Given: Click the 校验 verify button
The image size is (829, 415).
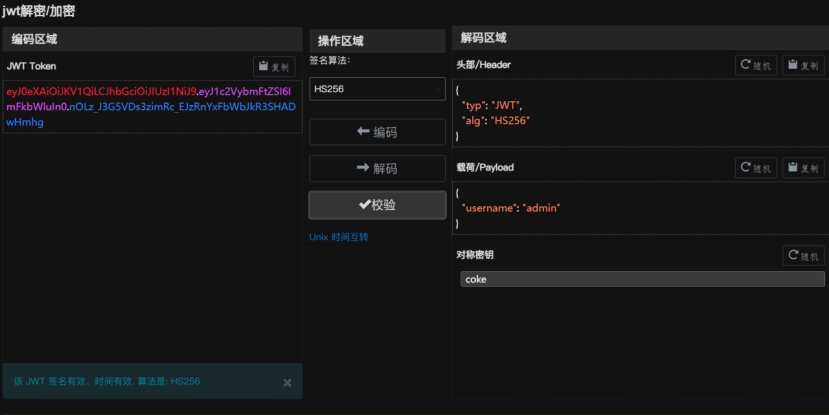Looking at the screenshot, I should click(377, 205).
